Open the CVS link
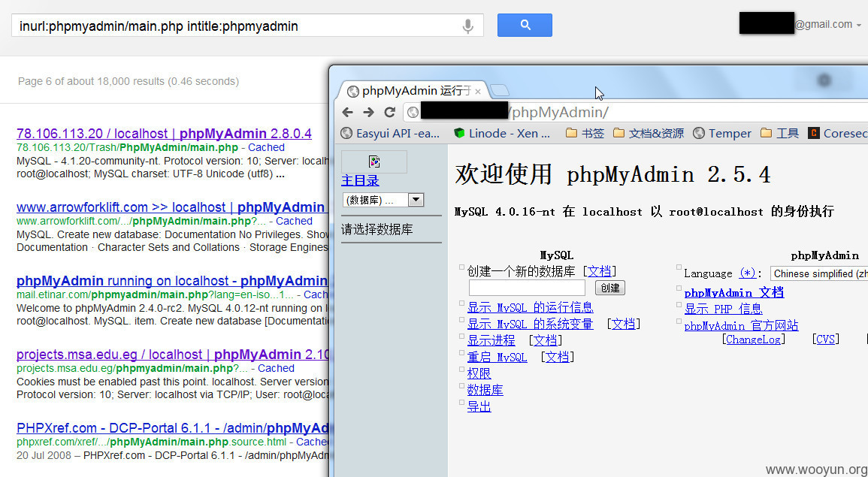The height and width of the screenshot is (477, 868). point(825,340)
